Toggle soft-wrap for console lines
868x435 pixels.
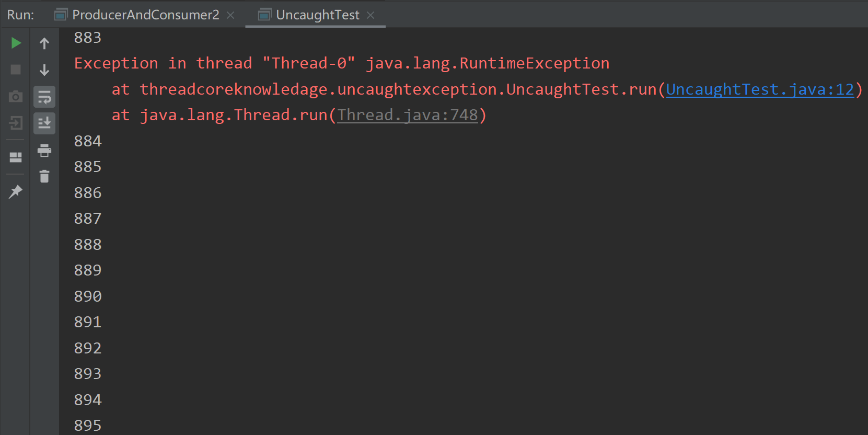point(44,97)
